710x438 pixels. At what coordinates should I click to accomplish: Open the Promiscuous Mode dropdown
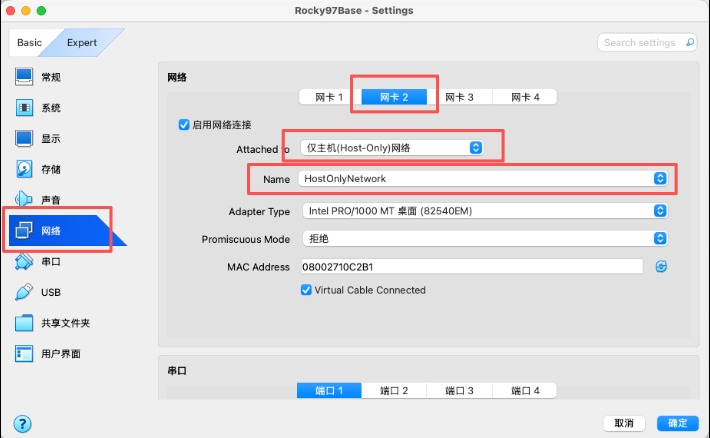[483, 239]
